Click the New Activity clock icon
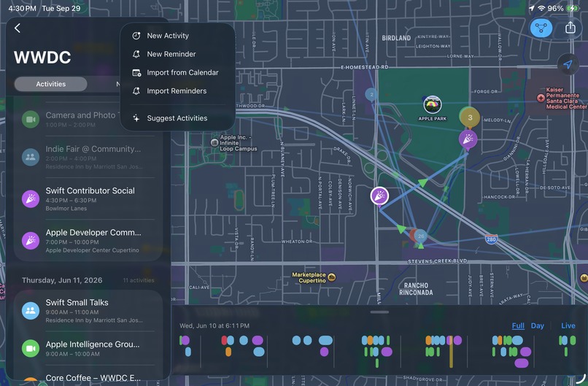This screenshot has width=588, height=386. point(136,36)
